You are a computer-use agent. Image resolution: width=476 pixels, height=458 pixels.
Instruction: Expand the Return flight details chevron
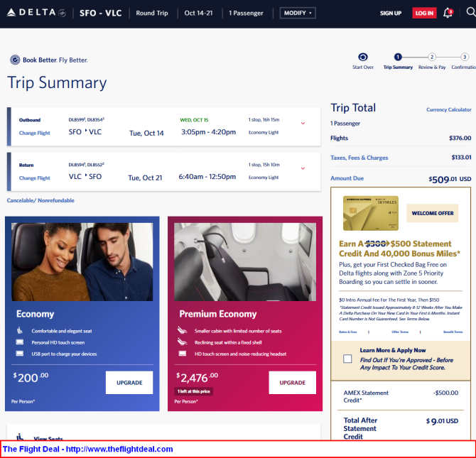click(x=303, y=168)
